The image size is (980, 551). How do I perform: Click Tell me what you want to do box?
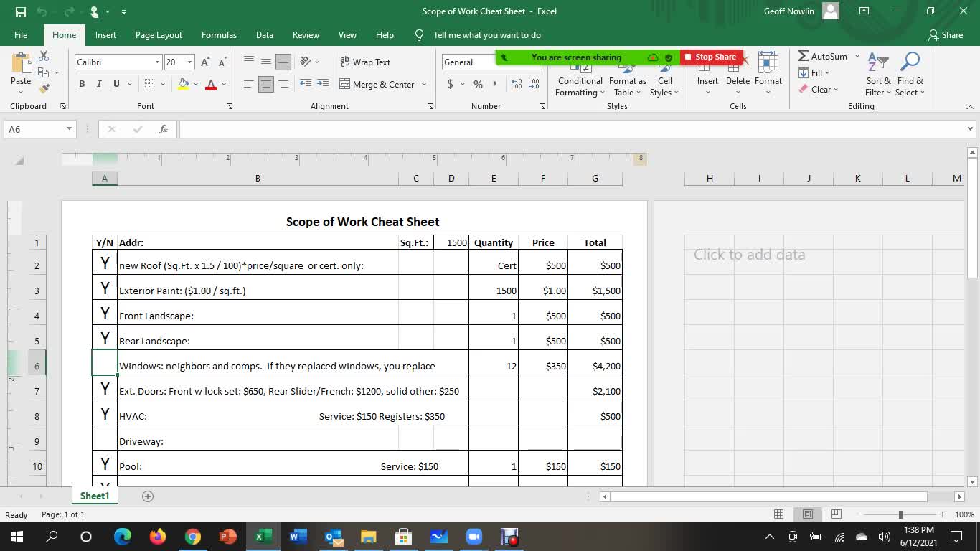486,35
